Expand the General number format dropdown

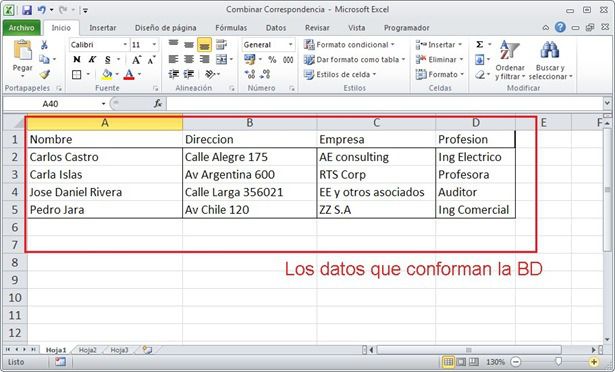[291, 45]
